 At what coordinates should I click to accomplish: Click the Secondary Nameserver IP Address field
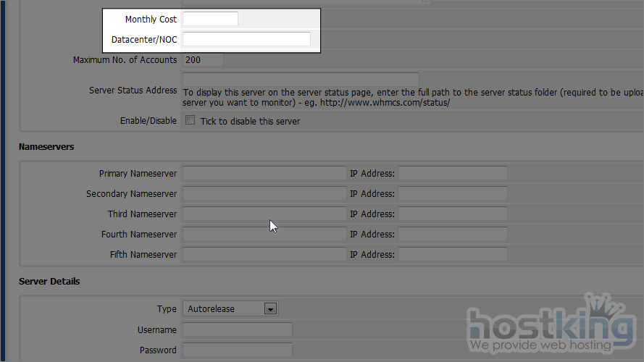click(x=452, y=194)
